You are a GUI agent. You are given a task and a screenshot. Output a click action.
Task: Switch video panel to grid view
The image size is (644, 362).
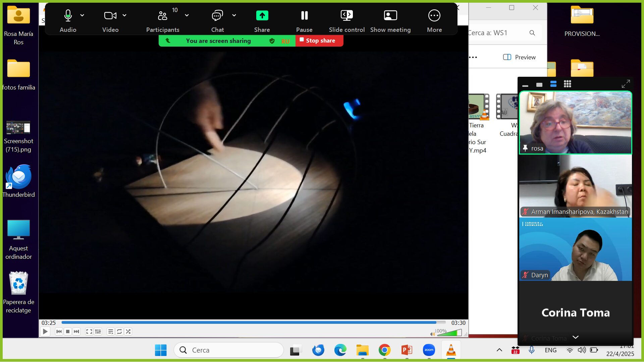(x=567, y=84)
